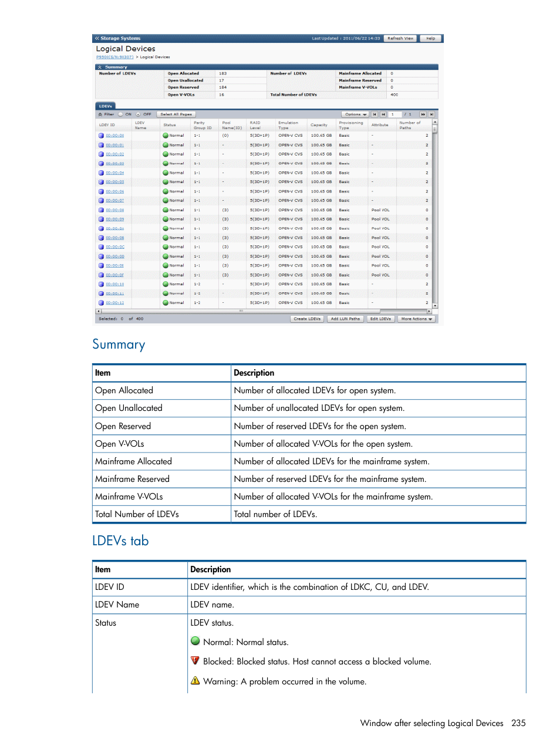Viewport: 560px width, 746px height.
Task: Click the Open Allocated value 183
Action: click(x=223, y=74)
